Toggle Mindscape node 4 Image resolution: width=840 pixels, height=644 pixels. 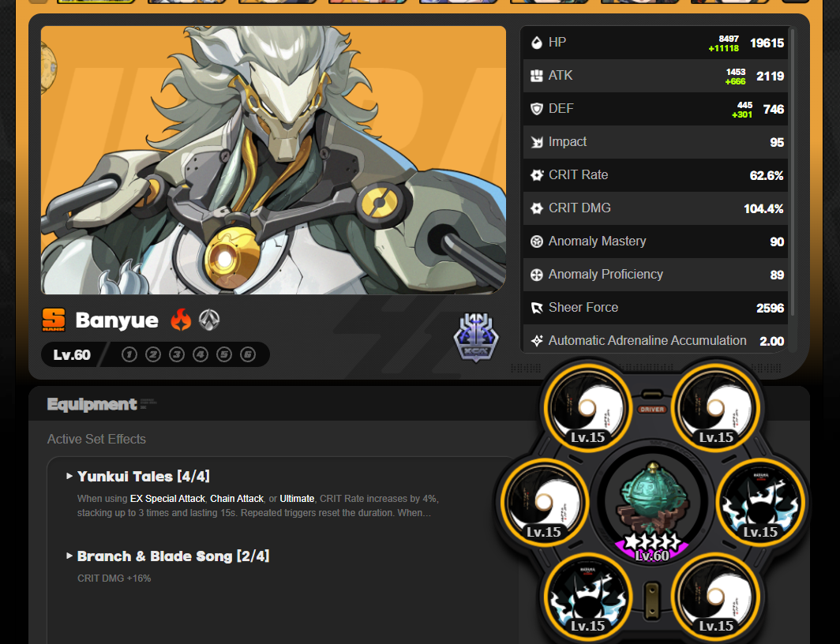pyautogui.click(x=201, y=354)
